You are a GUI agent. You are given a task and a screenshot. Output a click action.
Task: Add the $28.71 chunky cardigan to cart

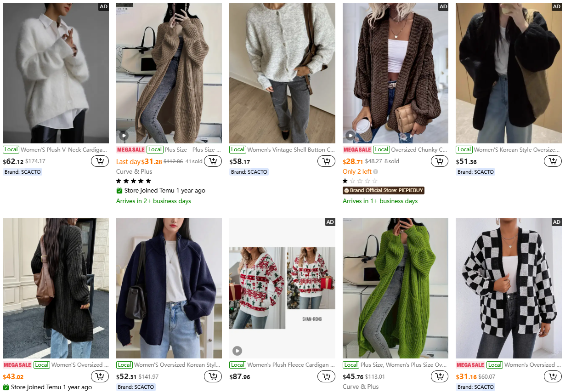[440, 161]
